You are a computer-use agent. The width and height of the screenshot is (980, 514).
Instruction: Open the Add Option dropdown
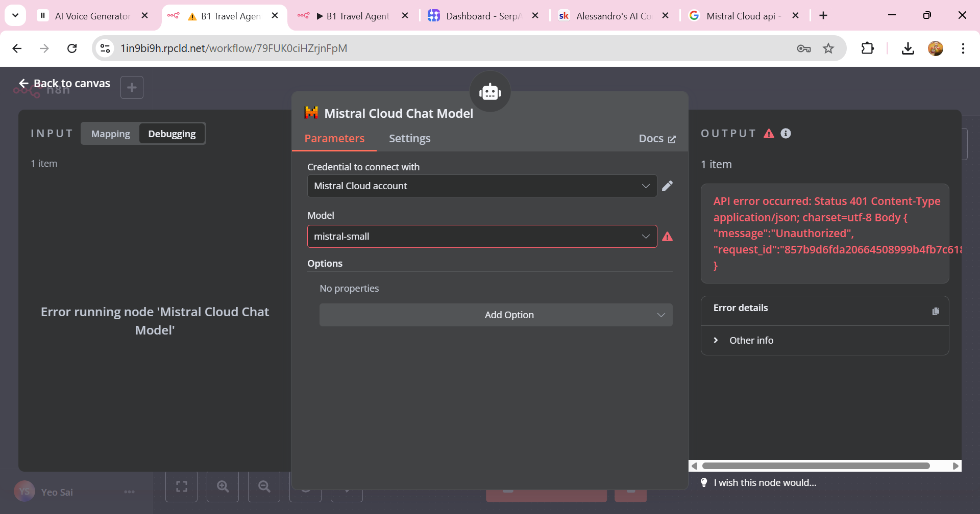tap(496, 315)
